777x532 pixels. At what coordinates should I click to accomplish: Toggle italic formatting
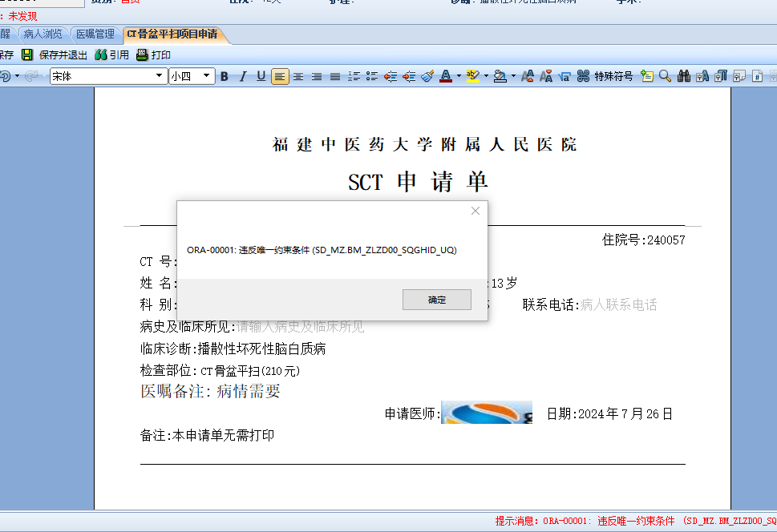pyautogui.click(x=243, y=76)
